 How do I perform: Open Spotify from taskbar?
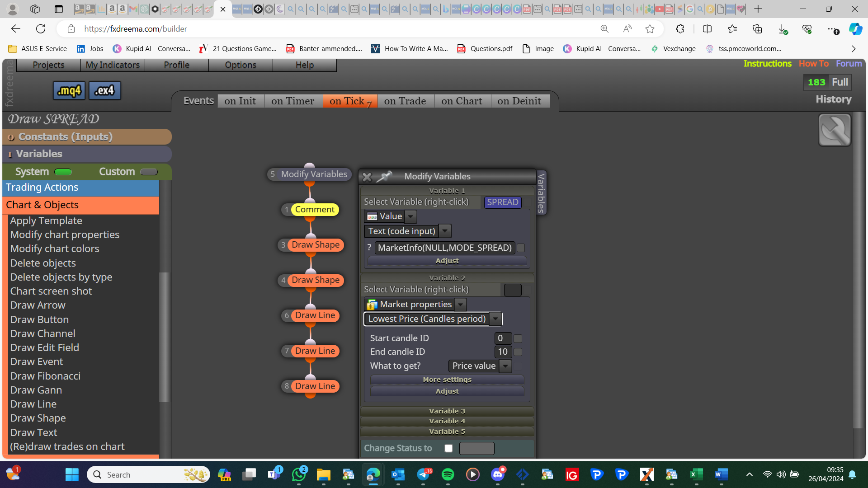[448, 474]
